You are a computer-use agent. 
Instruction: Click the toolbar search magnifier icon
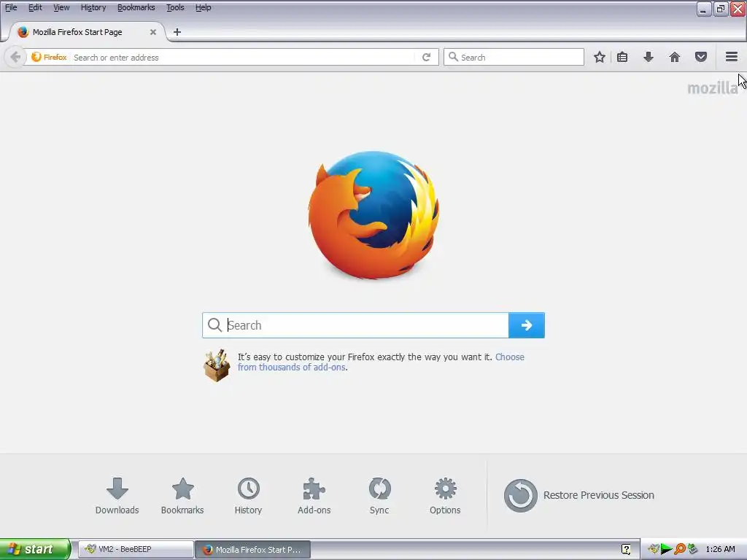point(453,57)
